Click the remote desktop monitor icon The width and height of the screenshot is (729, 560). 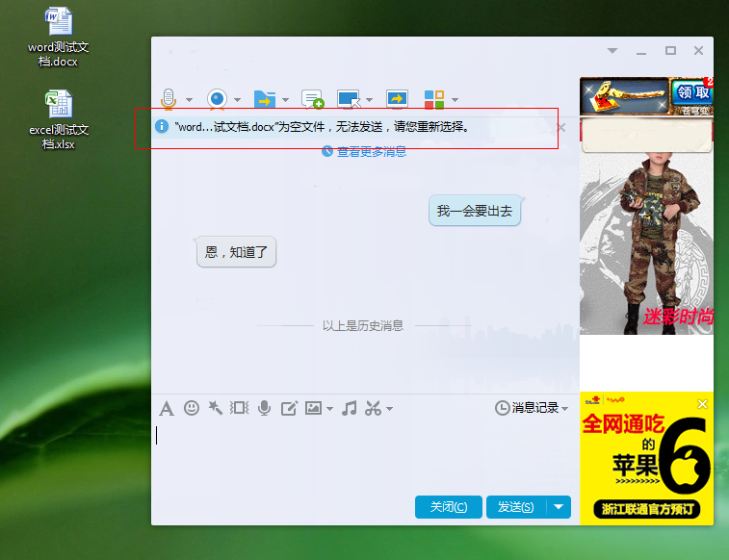click(349, 99)
